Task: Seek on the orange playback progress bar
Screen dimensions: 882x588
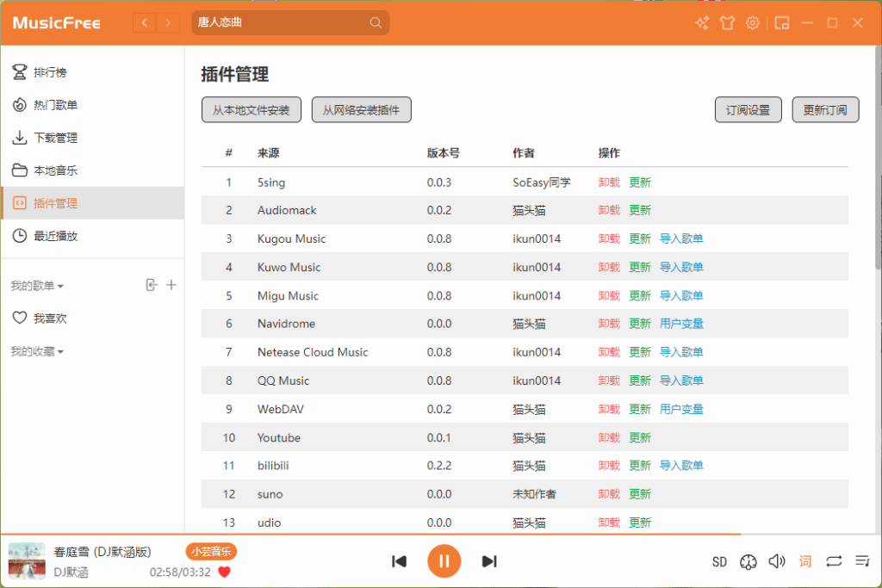Action: coord(441,534)
